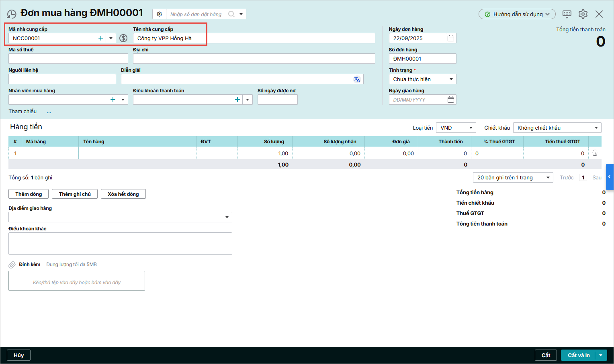Click the Xóa hết dòng button

coord(123,194)
